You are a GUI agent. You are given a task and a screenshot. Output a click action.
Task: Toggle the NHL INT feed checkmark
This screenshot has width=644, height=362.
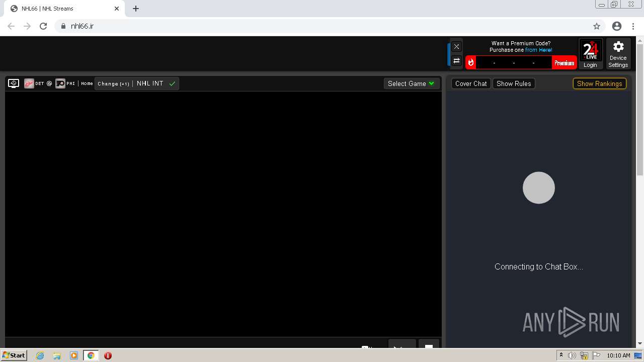click(x=173, y=83)
